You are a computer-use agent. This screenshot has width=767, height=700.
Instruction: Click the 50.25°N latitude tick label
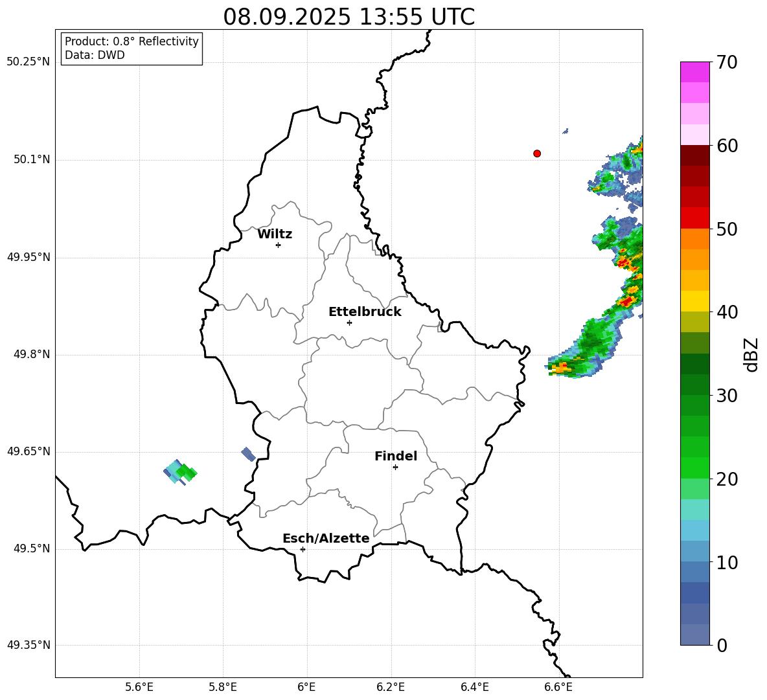tap(29, 62)
